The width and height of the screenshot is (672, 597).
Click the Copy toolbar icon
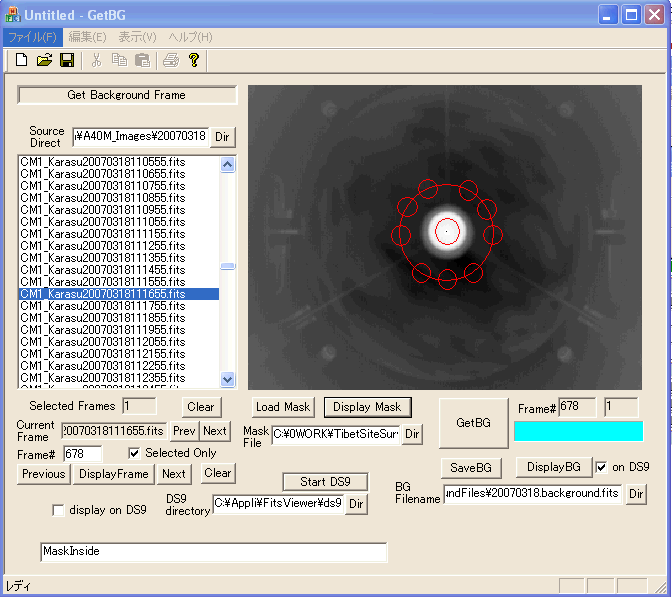click(119, 60)
